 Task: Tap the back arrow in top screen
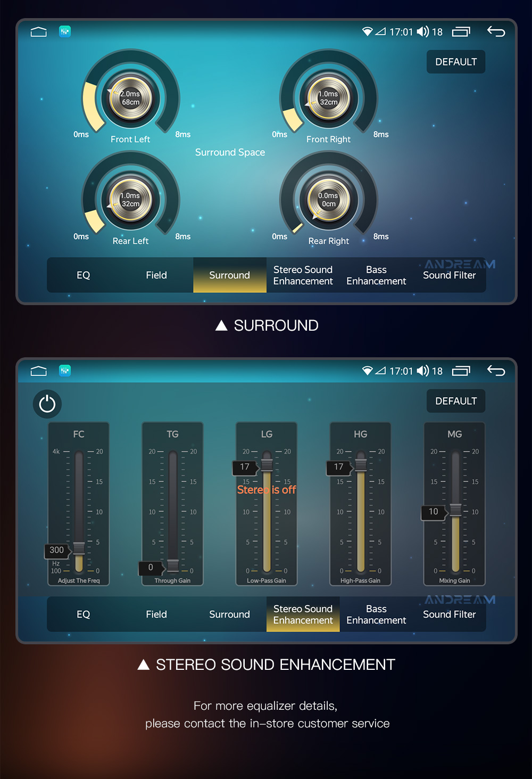496,31
